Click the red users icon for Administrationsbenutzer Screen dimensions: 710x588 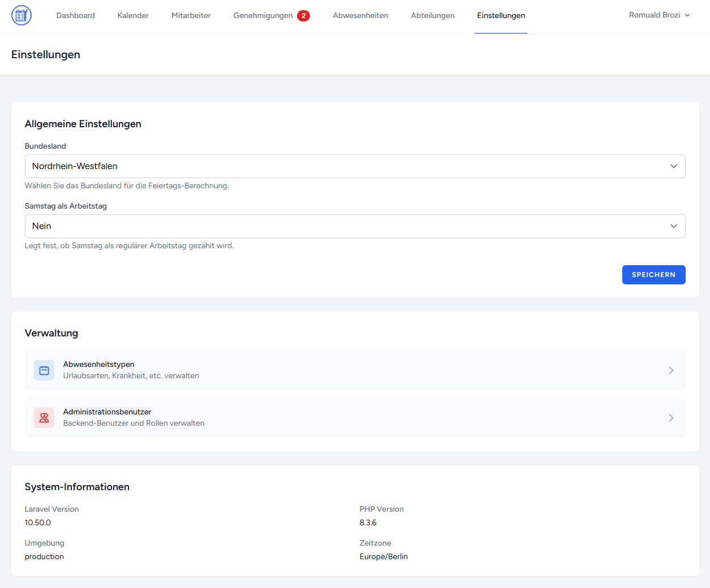pos(44,418)
